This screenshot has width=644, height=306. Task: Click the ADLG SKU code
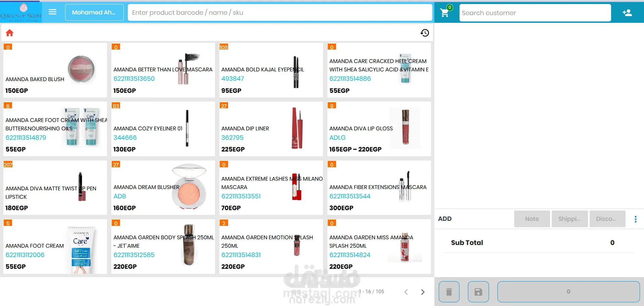coord(337,137)
